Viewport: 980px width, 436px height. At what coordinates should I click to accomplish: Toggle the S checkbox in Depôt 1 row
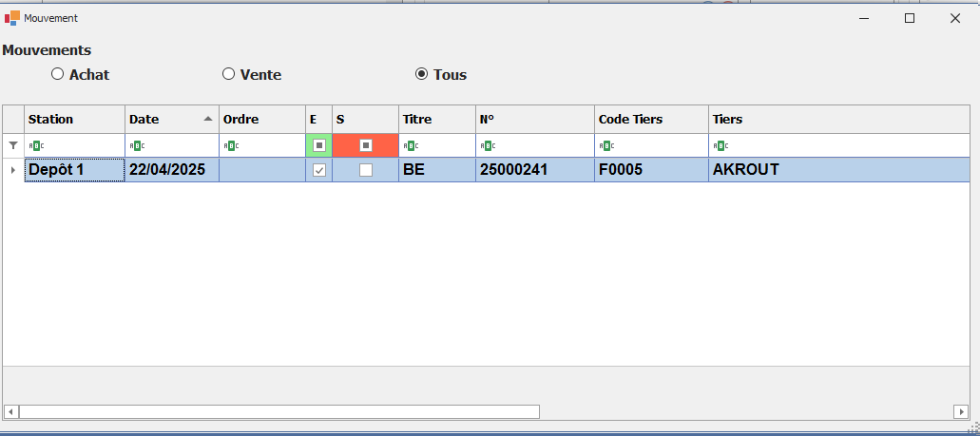(365, 170)
